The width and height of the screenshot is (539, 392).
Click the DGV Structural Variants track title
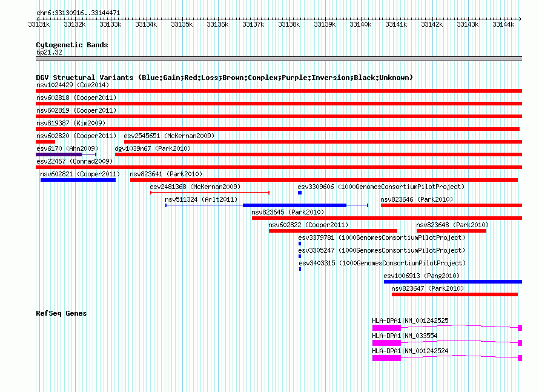coord(224,78)
